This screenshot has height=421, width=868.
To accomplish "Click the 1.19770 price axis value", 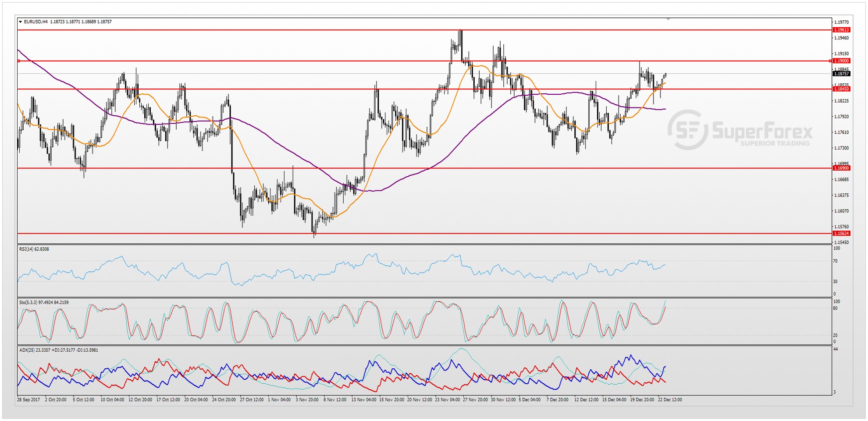I will click(x=842, y=22).
